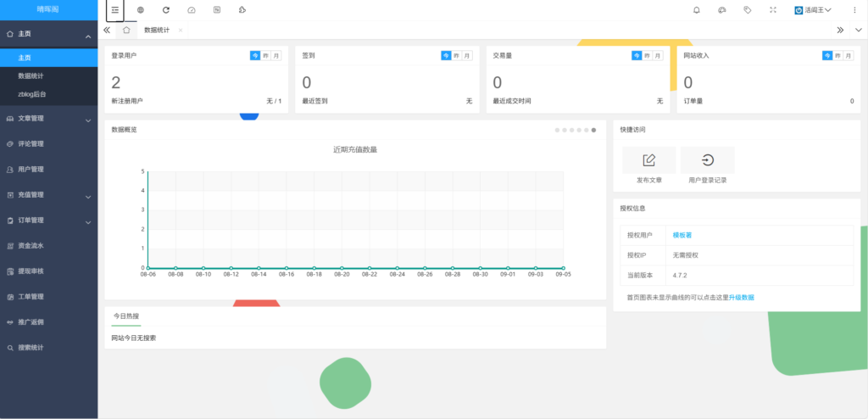868x419 pixels.
Task: Click the 模板著 authorized user link
Action: point(682,235)
